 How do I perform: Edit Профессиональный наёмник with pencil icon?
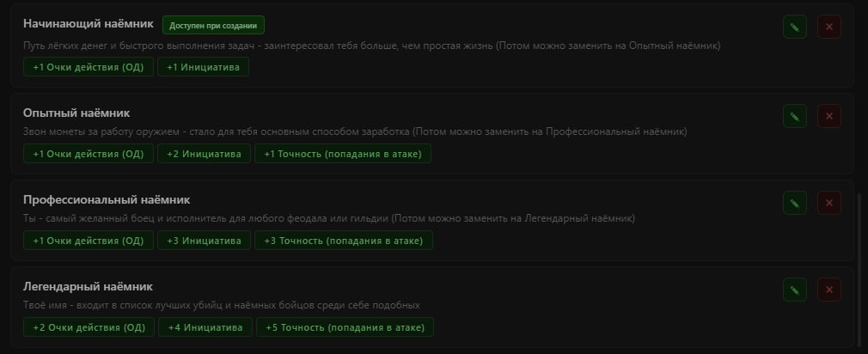coord(794,203)
